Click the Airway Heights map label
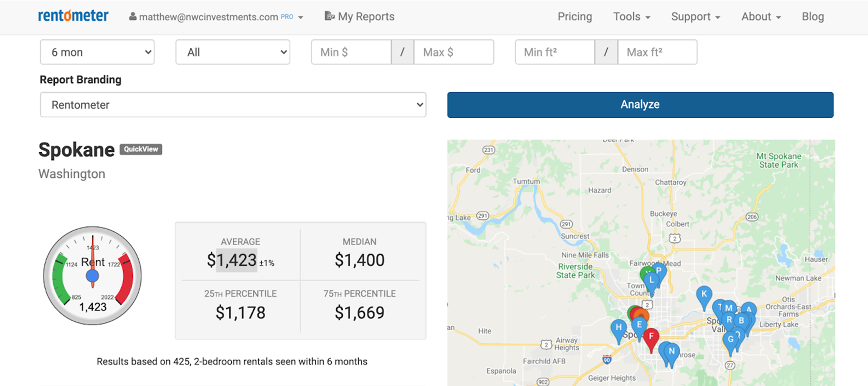Viewport: 868px width, 386px height. 566,344
